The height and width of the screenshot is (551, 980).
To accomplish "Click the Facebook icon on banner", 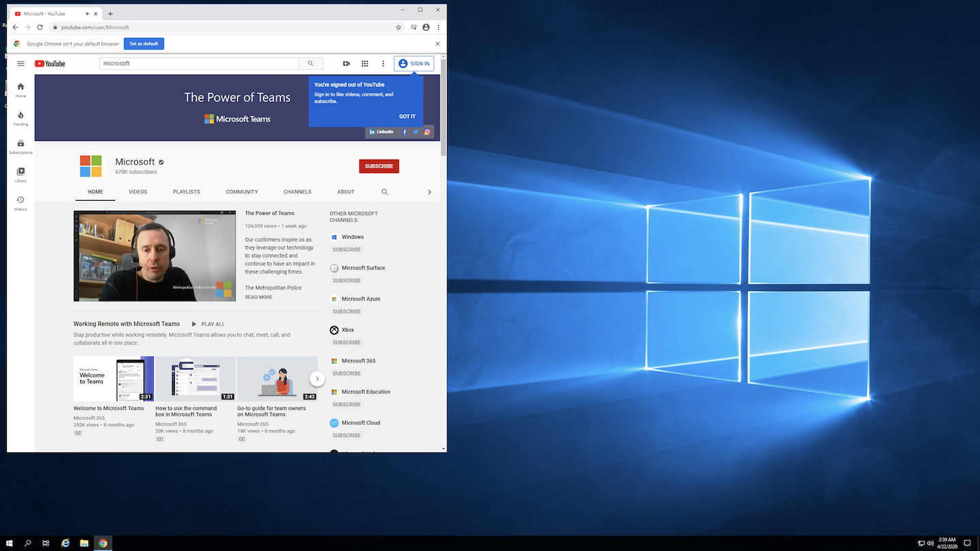I will tap(404, 132).
